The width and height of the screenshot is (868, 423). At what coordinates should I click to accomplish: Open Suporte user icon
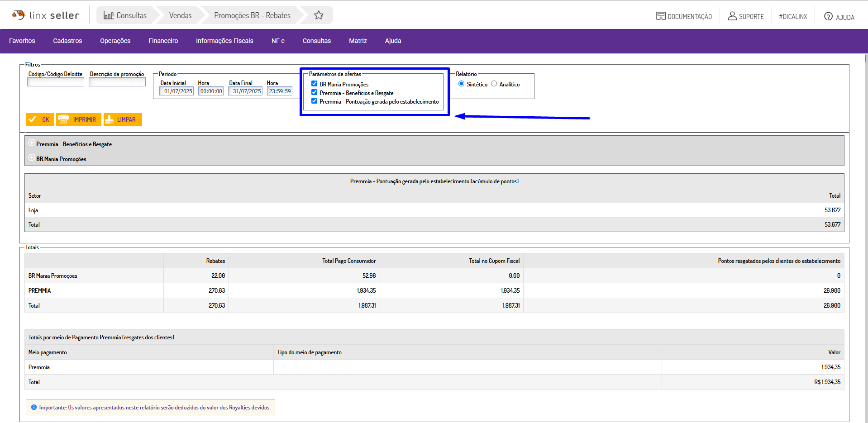(732, 16)
